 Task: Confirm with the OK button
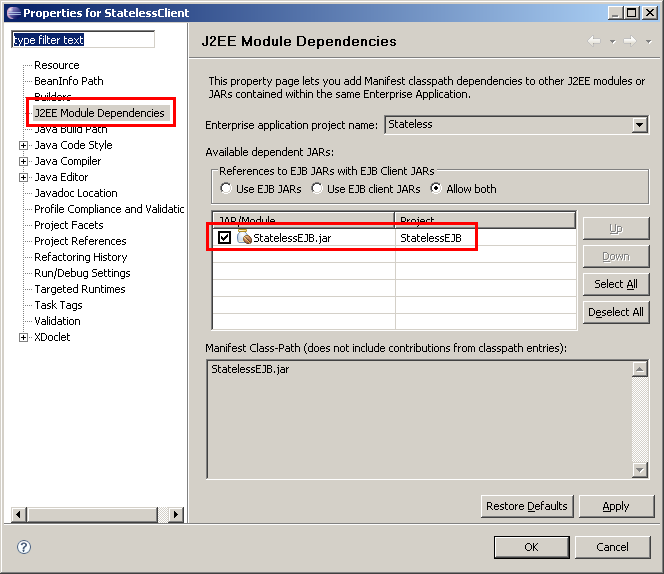[x=531, y=547]
